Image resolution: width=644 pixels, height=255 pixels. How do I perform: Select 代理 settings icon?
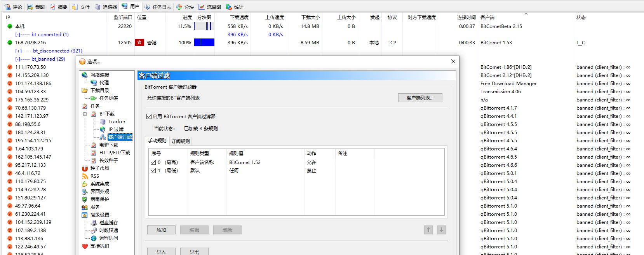(x=94, y=82)
